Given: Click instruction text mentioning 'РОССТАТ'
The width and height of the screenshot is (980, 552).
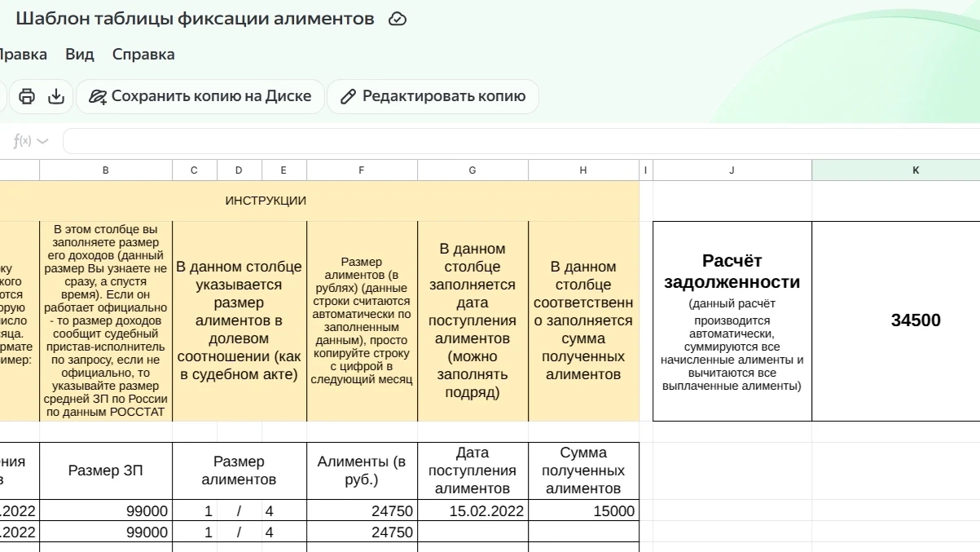Looking at the screenshot, I should click(106, 321).
